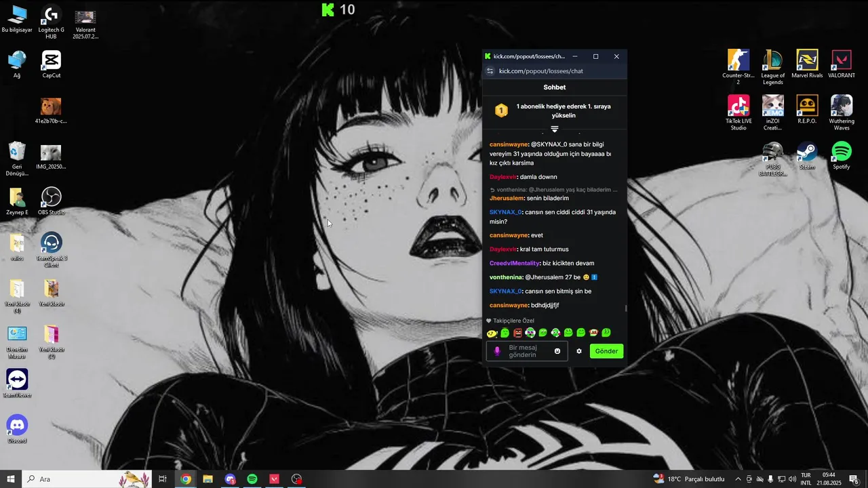Open File Explorer from taskbar
The image size is (868, 488).
[x=208, y=479]
